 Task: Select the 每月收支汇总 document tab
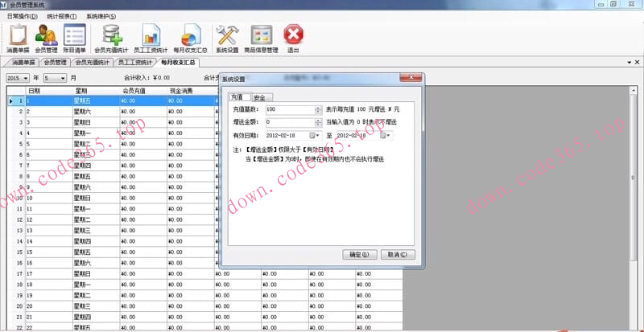click(178, 63)
